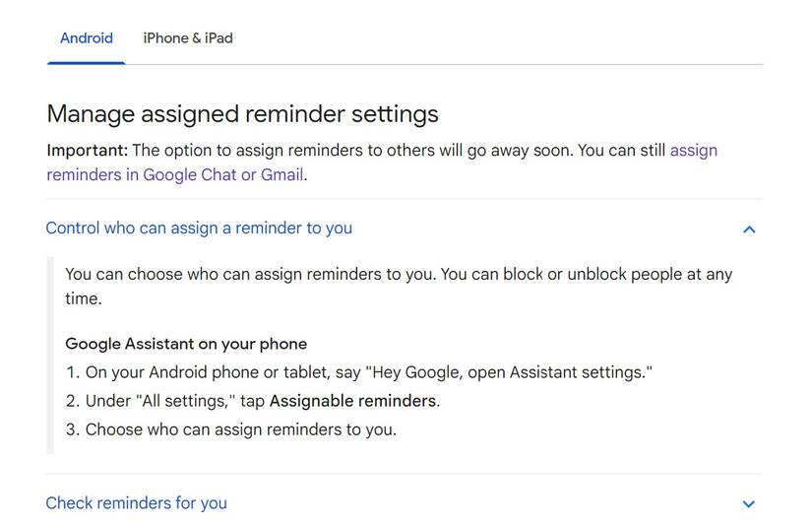812x526 pixels.
Task: Click the "Google Assistant on your phone" subheading
Action: (186, 344)
